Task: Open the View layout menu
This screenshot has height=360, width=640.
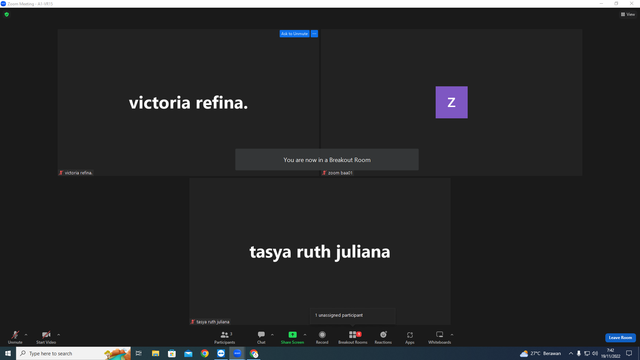Action: click(x=628, y=14)
